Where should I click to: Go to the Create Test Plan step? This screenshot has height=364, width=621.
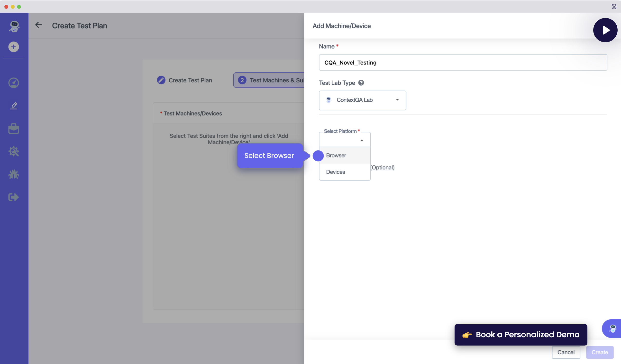pos(185,80)
